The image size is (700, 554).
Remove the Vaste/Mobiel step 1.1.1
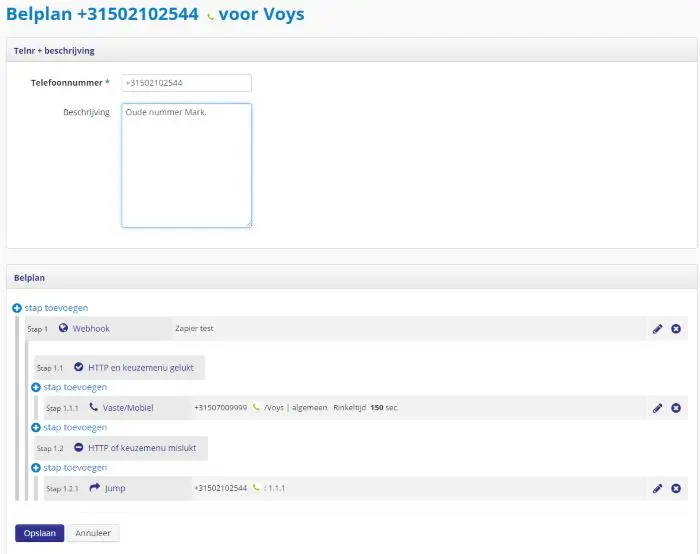(676, 408)
